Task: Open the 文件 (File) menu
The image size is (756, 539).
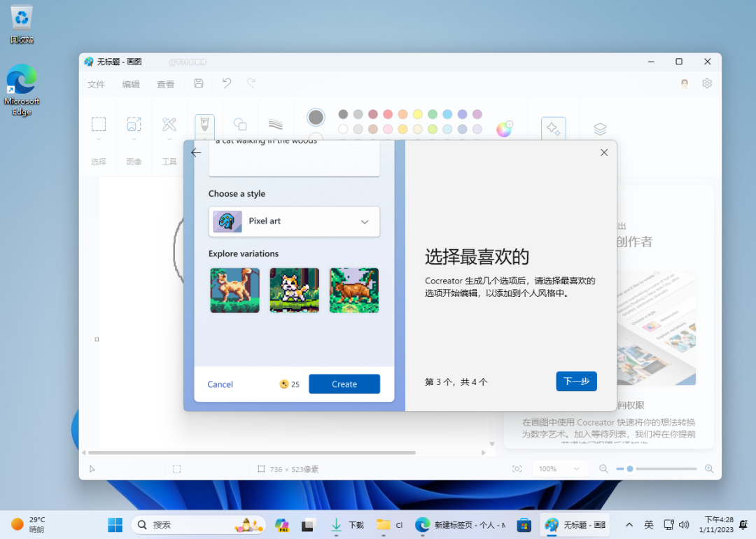Action: (x=96, y=84)
